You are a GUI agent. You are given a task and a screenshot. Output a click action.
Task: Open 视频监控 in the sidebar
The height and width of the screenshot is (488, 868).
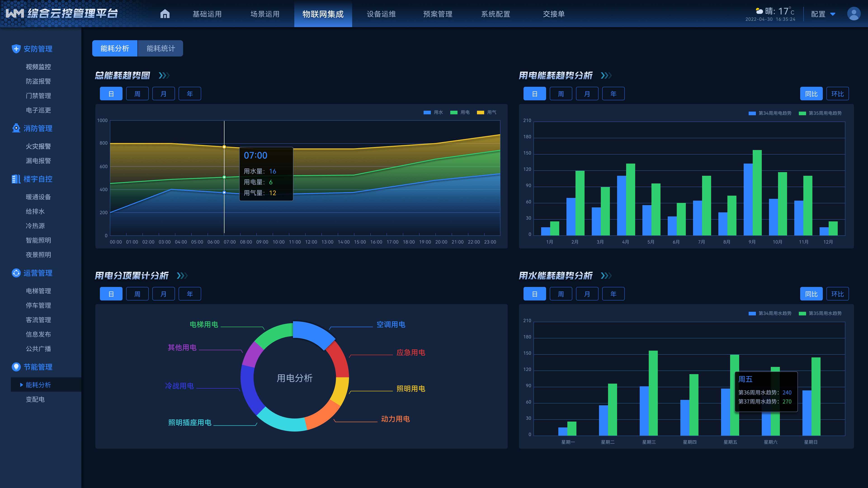coord(38,67)
